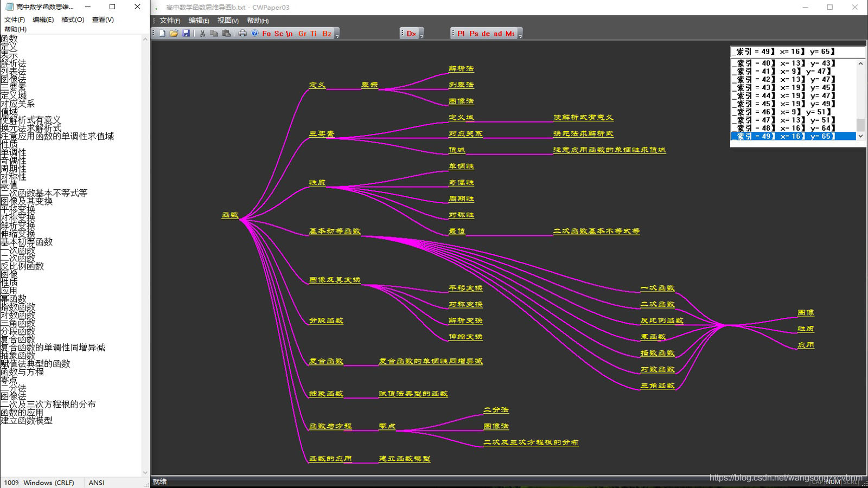Open the 视图(V) menu in CWPaper03
This screenshot has width=868, height=488.
pos(228,21)
